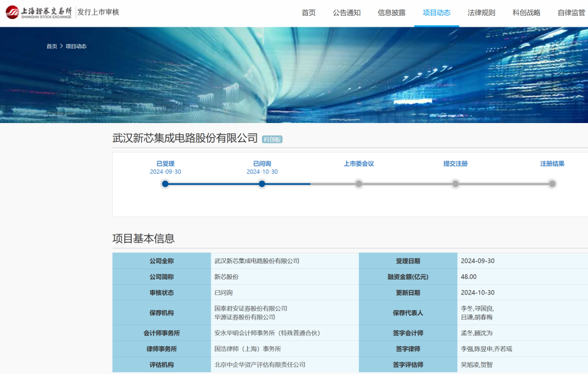Screen dimensions: 588x374
Task: Click the 首页 breadcrumb link
Action: [52, 46]
